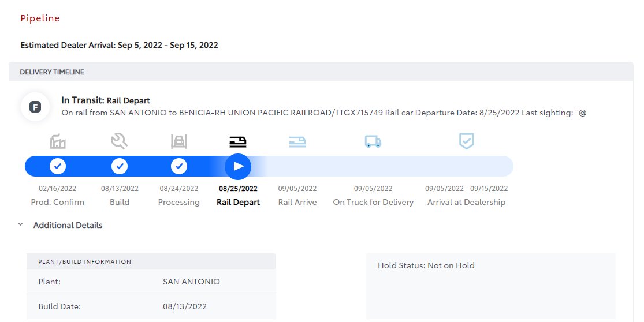Click the Build stage label

click(x=120, y=202)
